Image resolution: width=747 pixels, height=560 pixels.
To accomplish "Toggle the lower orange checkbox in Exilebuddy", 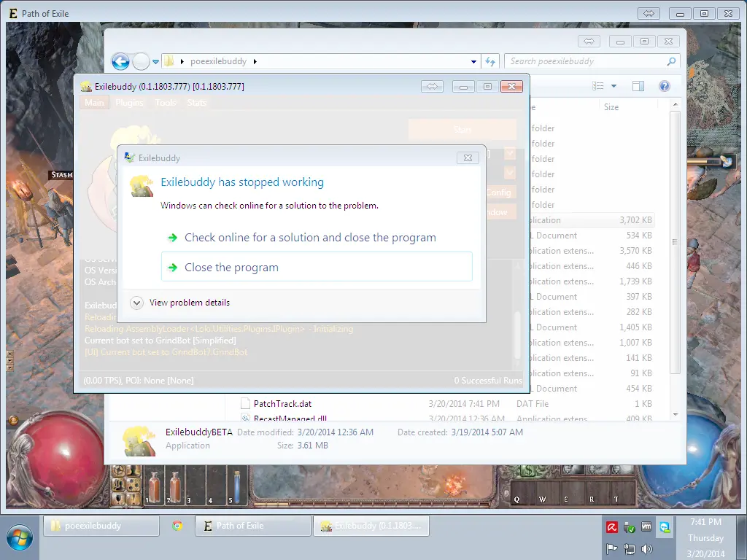I will tap(510, 173).
